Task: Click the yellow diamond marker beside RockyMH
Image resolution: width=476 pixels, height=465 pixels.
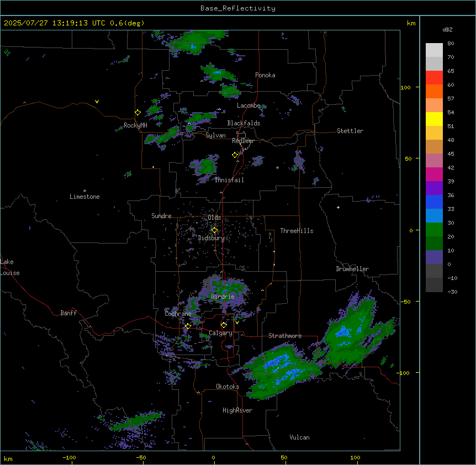Action: 138,113
